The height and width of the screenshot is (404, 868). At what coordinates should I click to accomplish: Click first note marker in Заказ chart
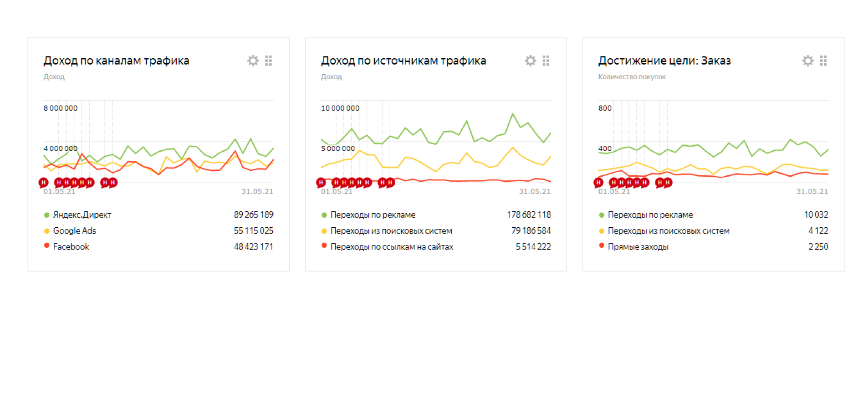[598, 183]
